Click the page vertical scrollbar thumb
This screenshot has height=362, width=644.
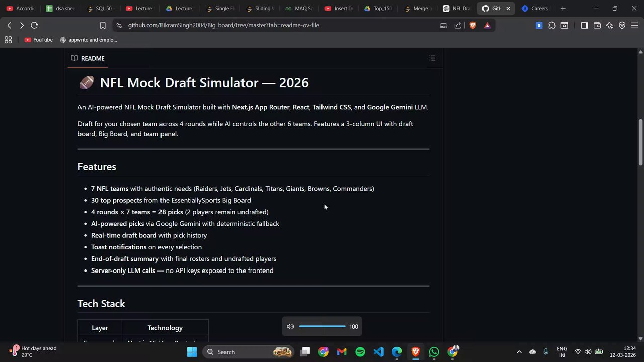coord(640,142)
